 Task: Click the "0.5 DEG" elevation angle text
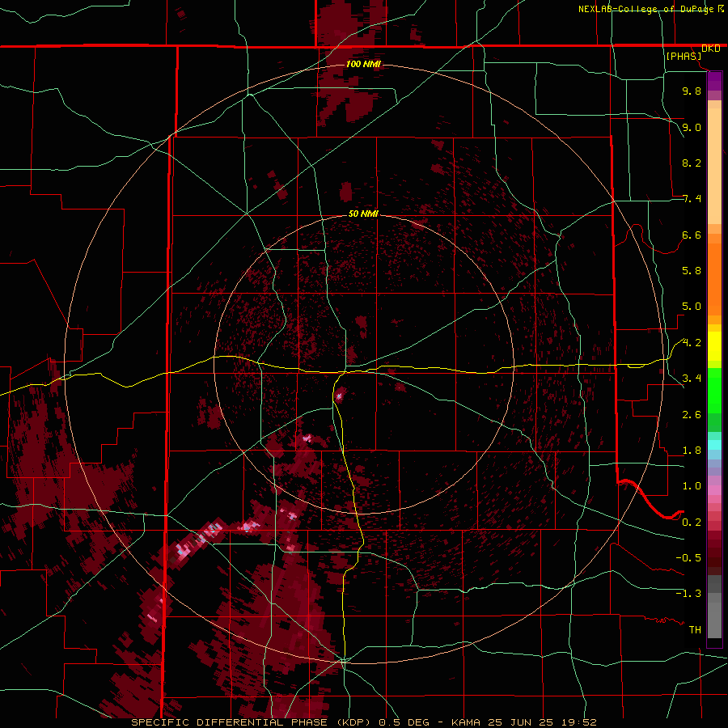click(x=402, y=722)
